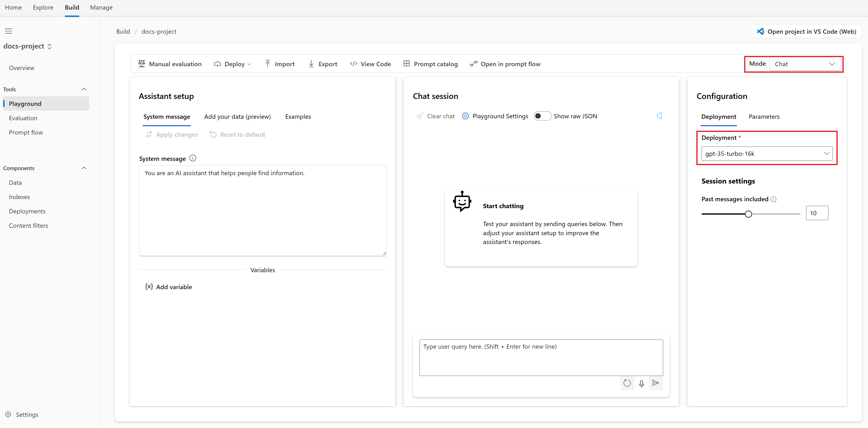Click the Manual evaluation icon
This screenshot has height=428, width=868.
click(142, 64)
